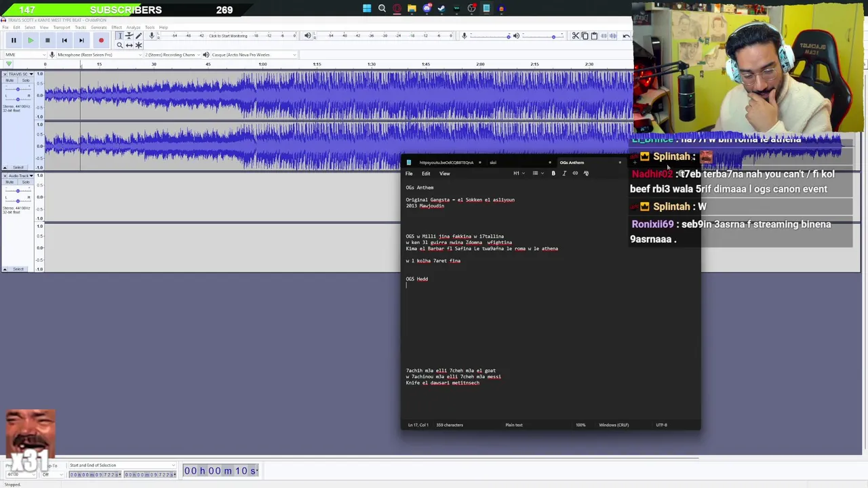Click the green playhead pin on timeline
The image size is (868, 488).
[9, 64]
